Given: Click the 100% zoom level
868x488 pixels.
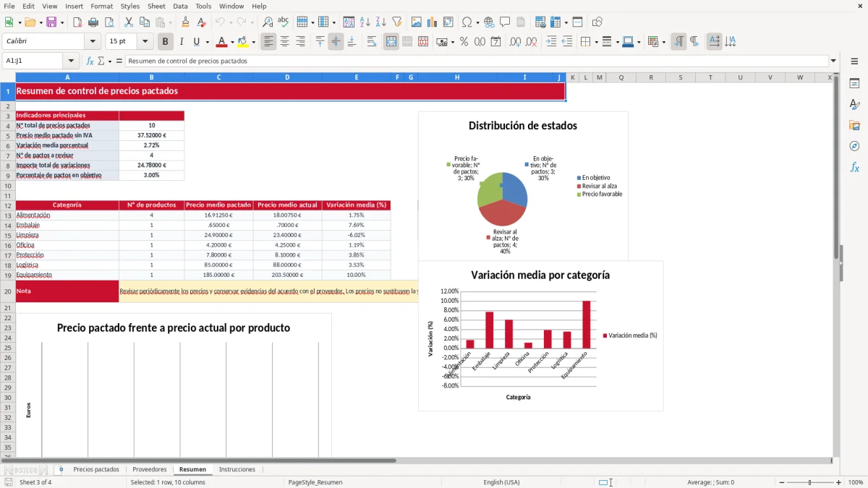Looking at the screenshot, I should coord(855,482).
